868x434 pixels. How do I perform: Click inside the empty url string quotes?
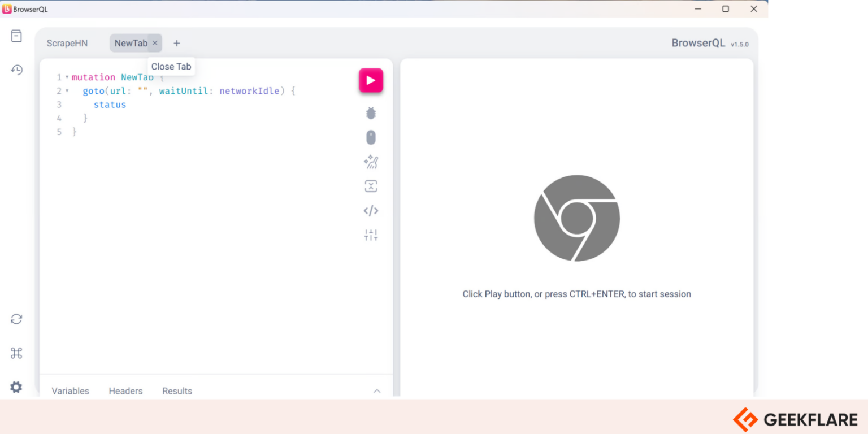tap(144, 90)
